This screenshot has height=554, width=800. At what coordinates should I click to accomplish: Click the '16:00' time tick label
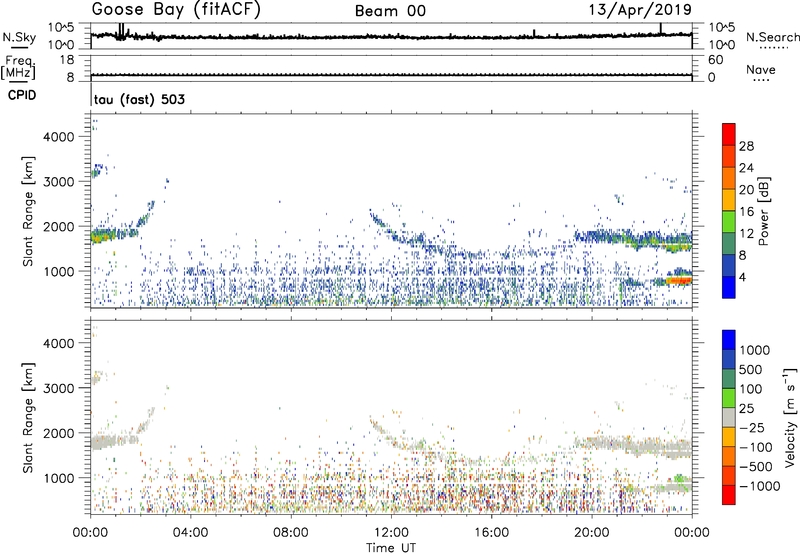(x=491, y=533)
